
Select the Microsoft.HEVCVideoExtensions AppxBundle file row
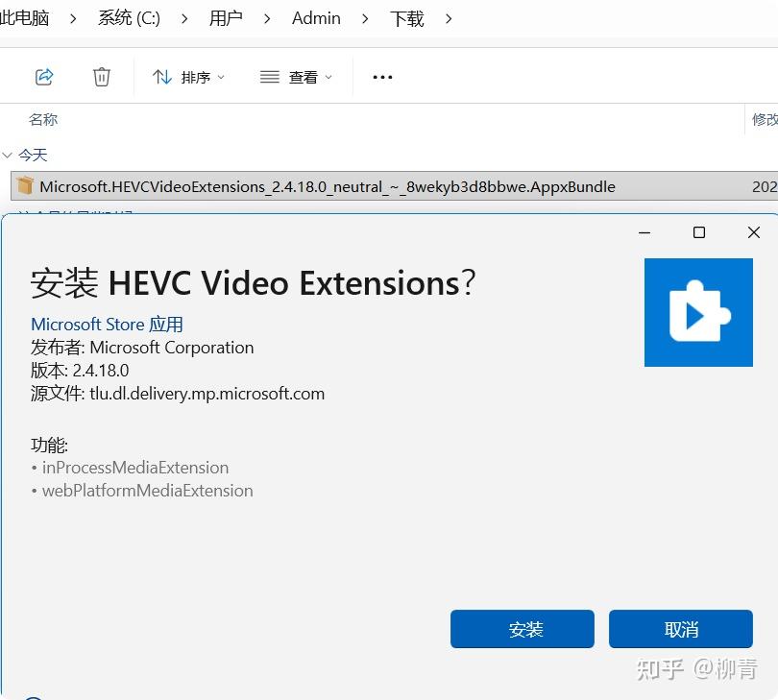pos(327,186)
